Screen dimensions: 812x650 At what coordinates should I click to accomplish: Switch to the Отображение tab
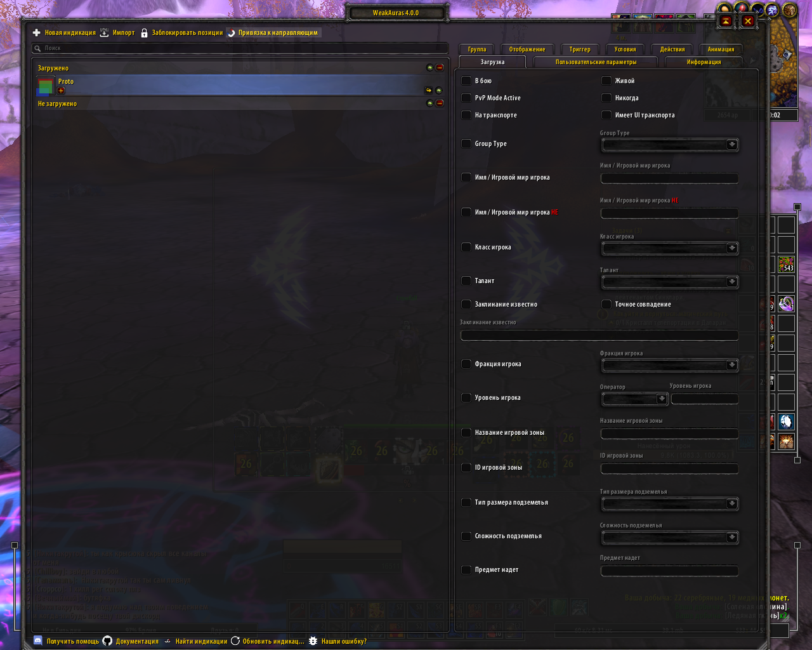[527, 49]
